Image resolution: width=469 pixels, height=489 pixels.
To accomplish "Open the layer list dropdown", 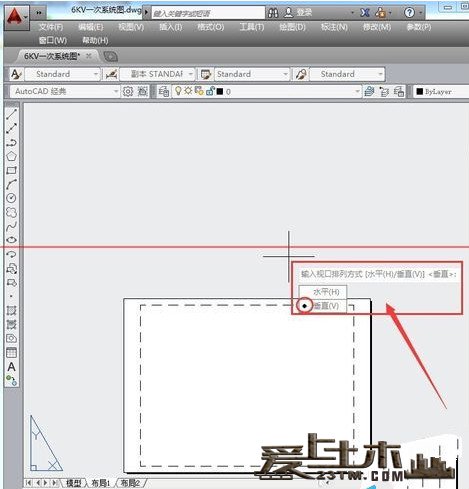I will point(357,91).
